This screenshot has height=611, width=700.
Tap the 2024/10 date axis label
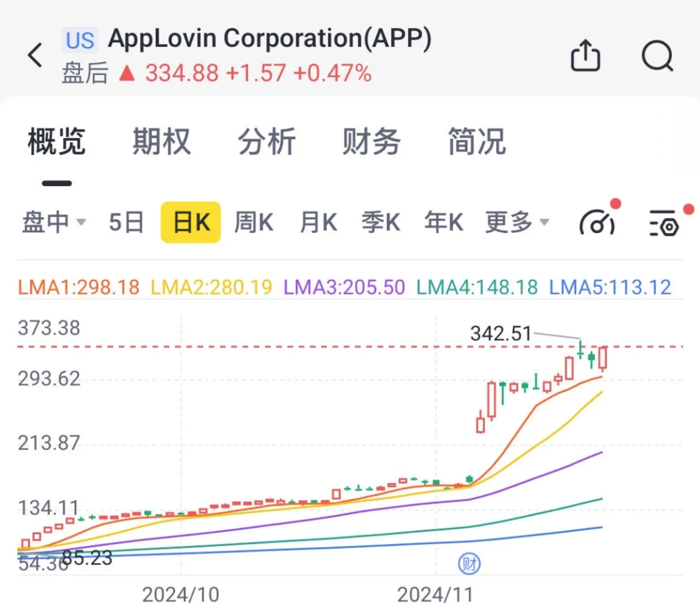coord(181,594)
